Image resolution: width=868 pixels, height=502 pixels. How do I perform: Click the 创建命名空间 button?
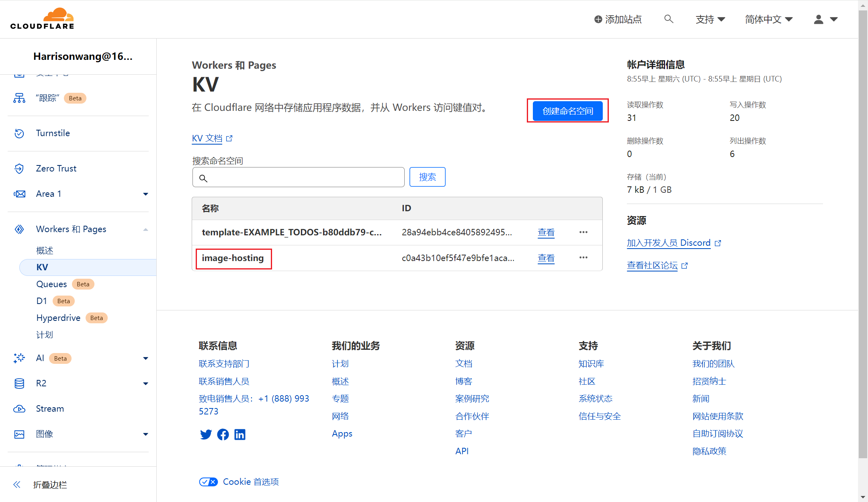[x=567, y=111]
